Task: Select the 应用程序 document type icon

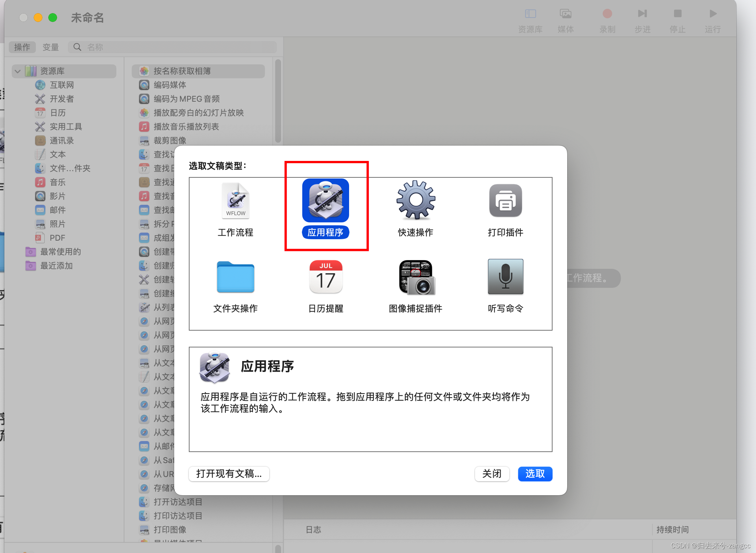Action: [326, 200]
